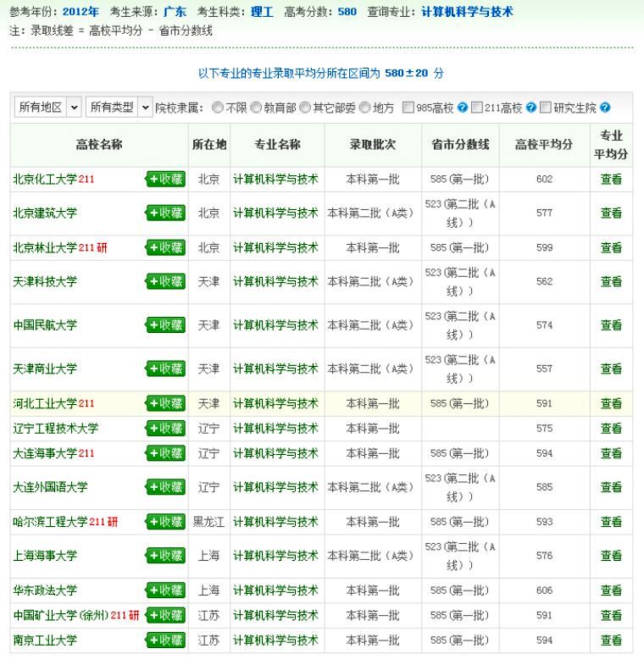Add 天津科技大学 to favorites

(x=165, y=281)
